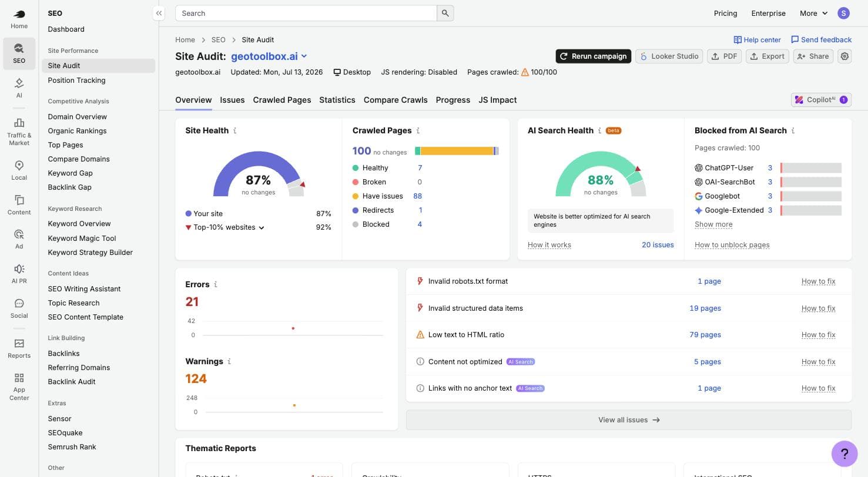Click the Export button
Screen dimensions: 868x477
pyautogui.click(x=767, y=56)
